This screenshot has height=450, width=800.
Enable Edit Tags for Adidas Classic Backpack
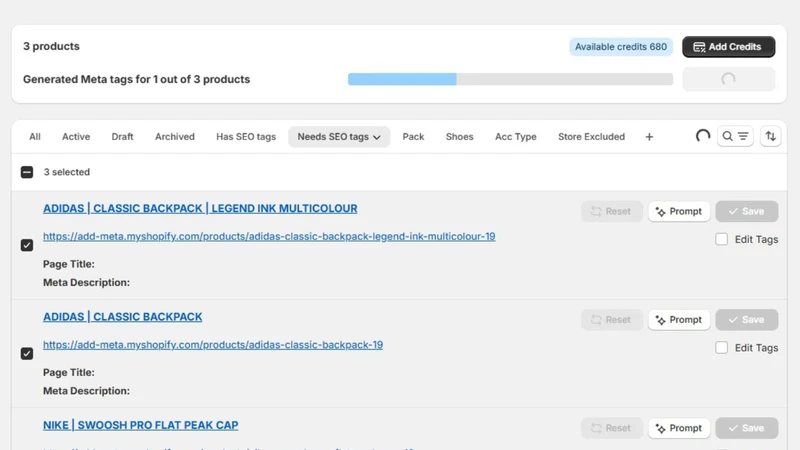(x=721, y=347)
